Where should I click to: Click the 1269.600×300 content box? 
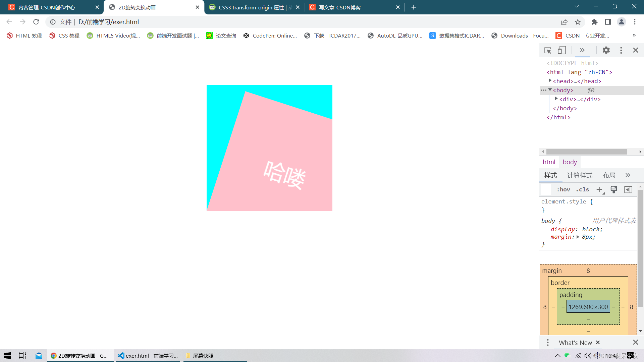588,307
